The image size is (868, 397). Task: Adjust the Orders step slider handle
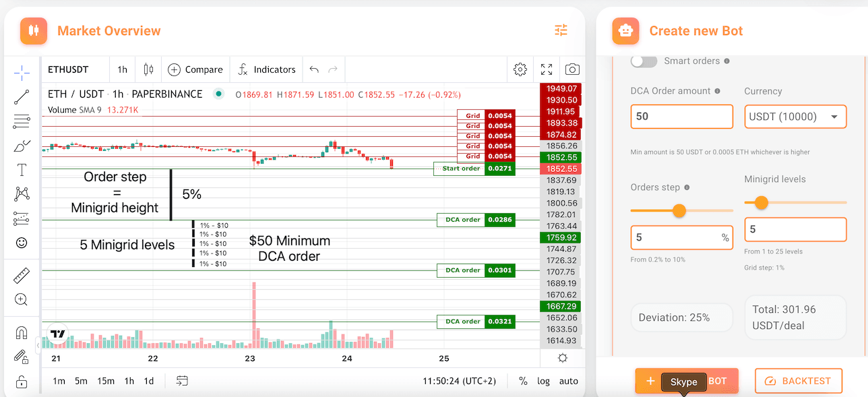pyautogui.click(x=679, y=211)
